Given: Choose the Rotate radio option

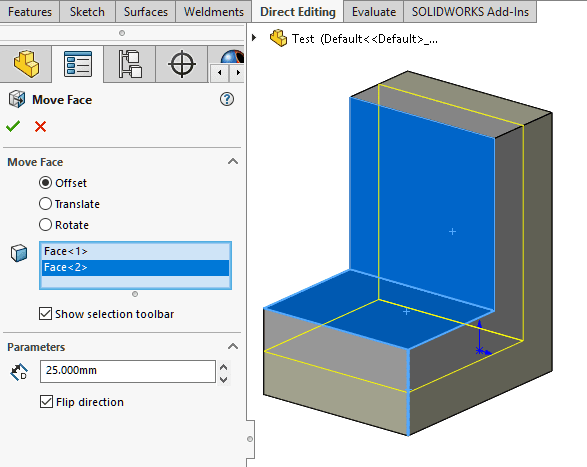Looking at the screenshot, I should coord(45,225).
